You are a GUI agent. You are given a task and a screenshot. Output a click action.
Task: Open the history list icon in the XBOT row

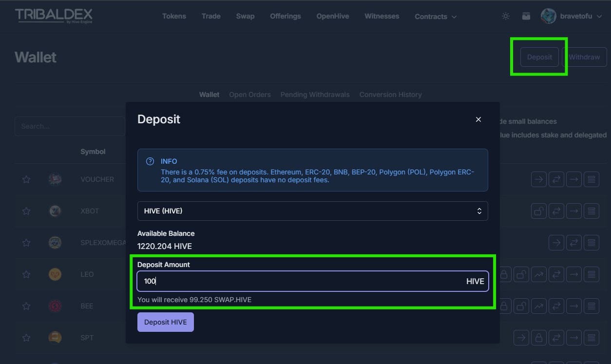[592, 211]
